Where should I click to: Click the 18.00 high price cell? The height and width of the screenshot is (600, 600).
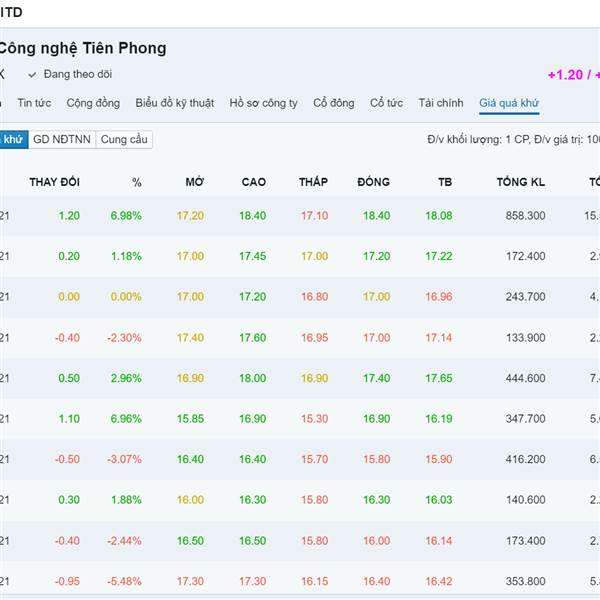tap(253, 378)
